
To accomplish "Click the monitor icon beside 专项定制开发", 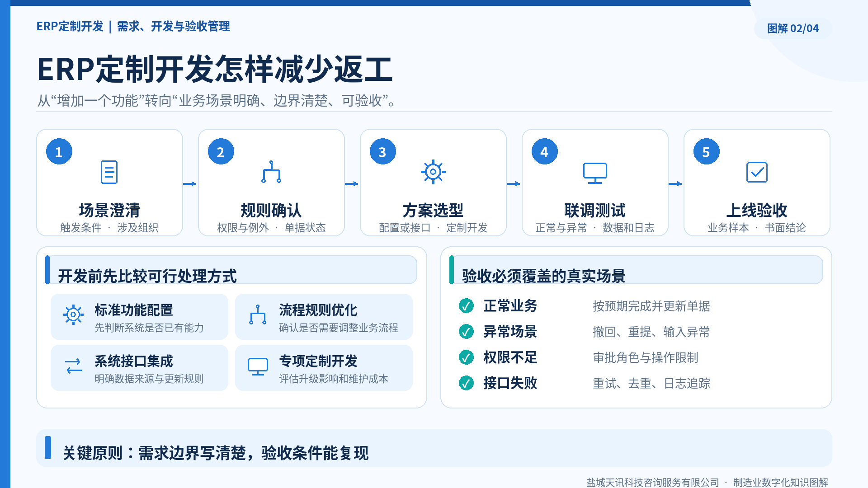I will [x=258, y=366].
